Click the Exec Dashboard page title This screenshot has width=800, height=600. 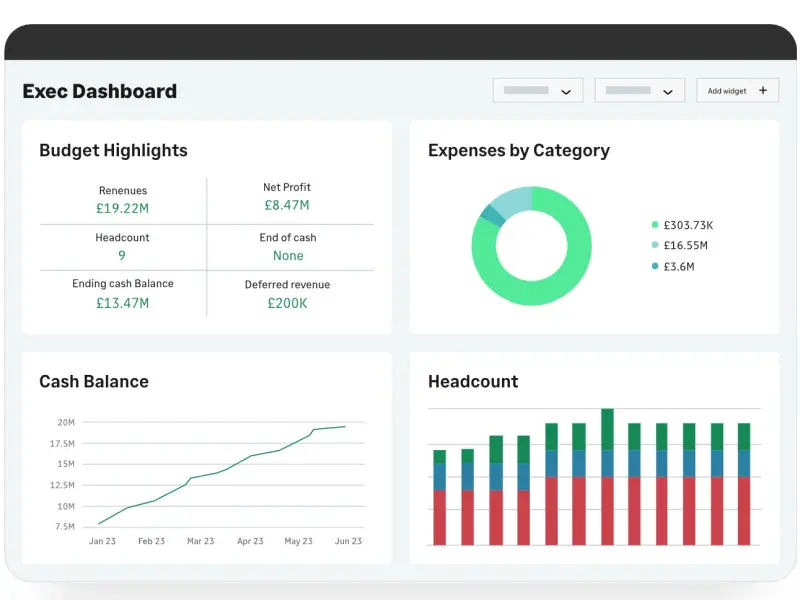[x=100, y=91]
